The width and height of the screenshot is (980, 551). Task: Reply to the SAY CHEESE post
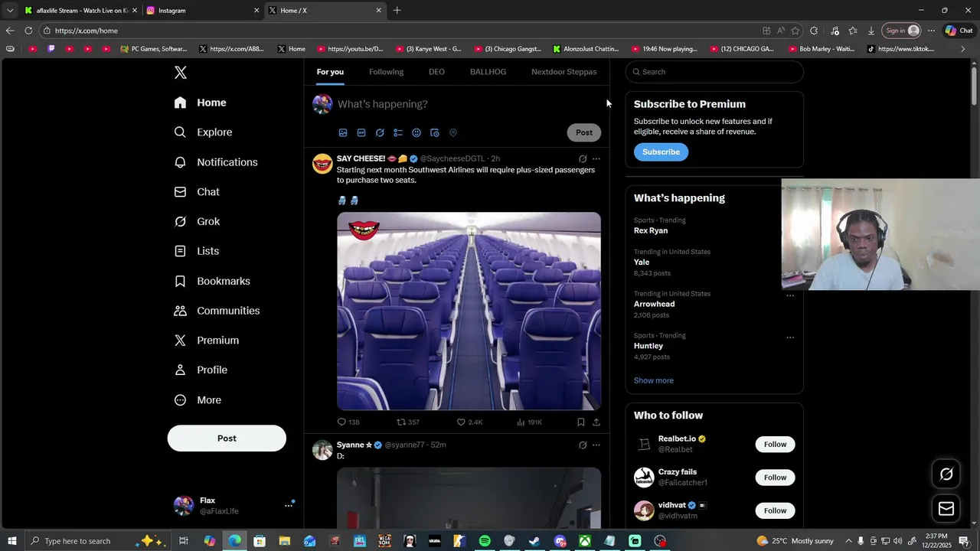click(x=348, y=422)
